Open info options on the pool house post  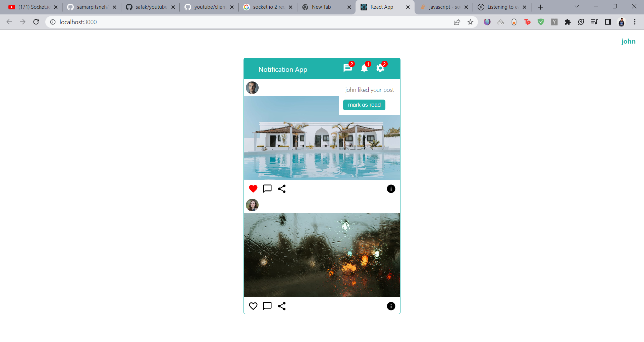pyautogui.click(x=391, y=189)
